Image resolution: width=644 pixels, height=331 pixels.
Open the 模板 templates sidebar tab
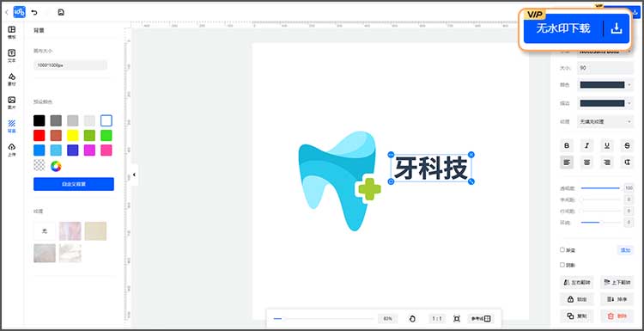[12, 32]
